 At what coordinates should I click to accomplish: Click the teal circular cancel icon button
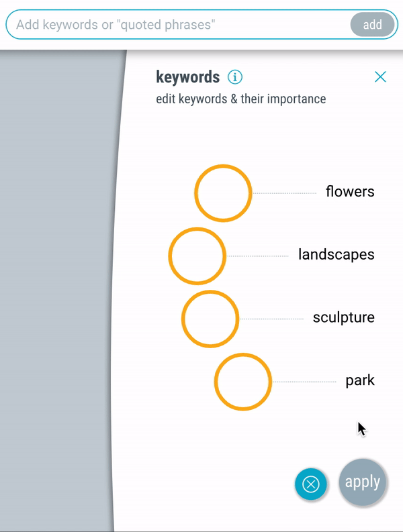pos(311,484)
